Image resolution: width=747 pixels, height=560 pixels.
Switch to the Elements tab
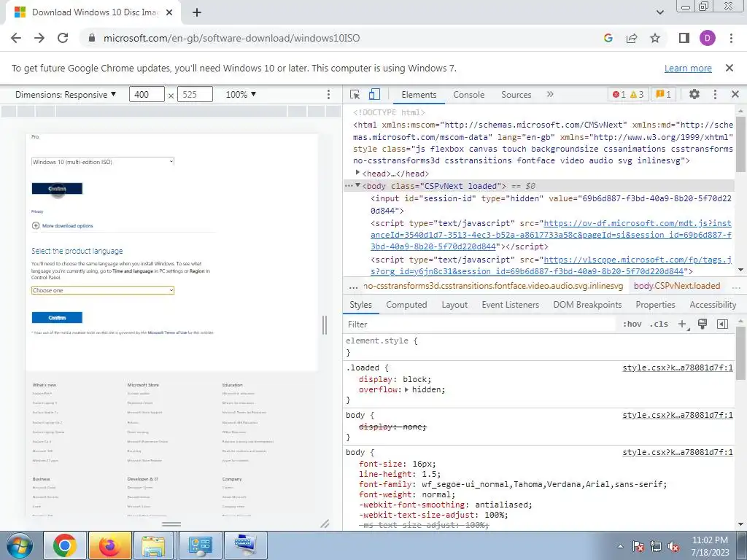coord(419,95)
